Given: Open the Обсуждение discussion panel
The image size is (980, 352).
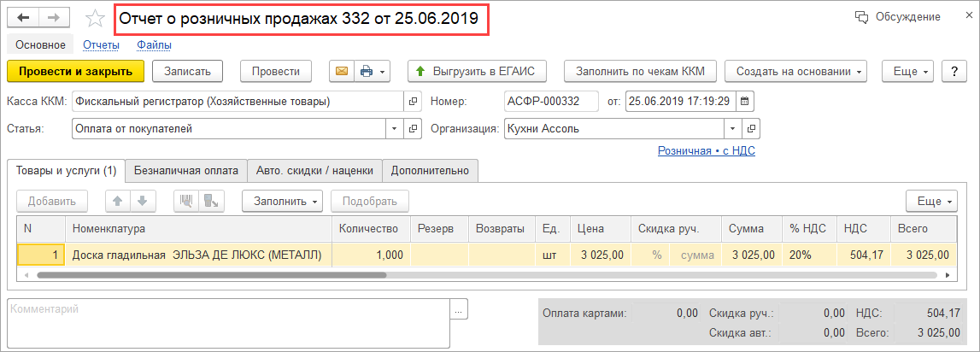Looking at the screenshot, I should coord(897,17).
